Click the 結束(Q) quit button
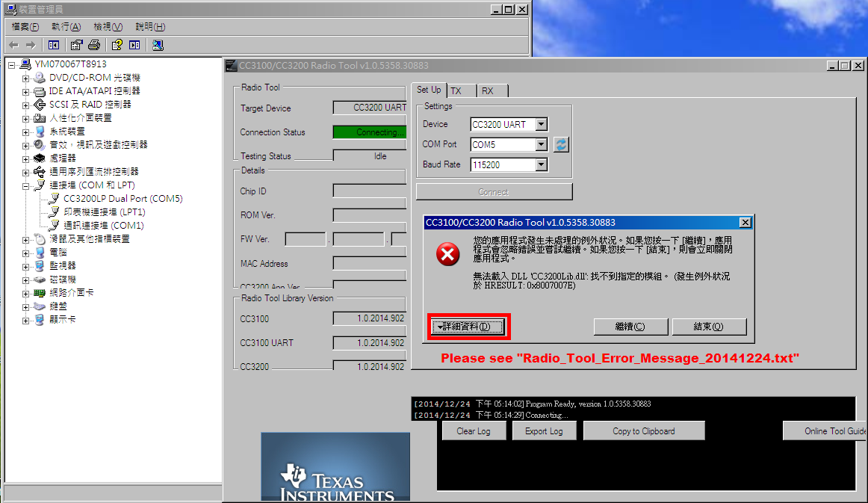This screenshot has height=503, width=868. tap(709, 327)
